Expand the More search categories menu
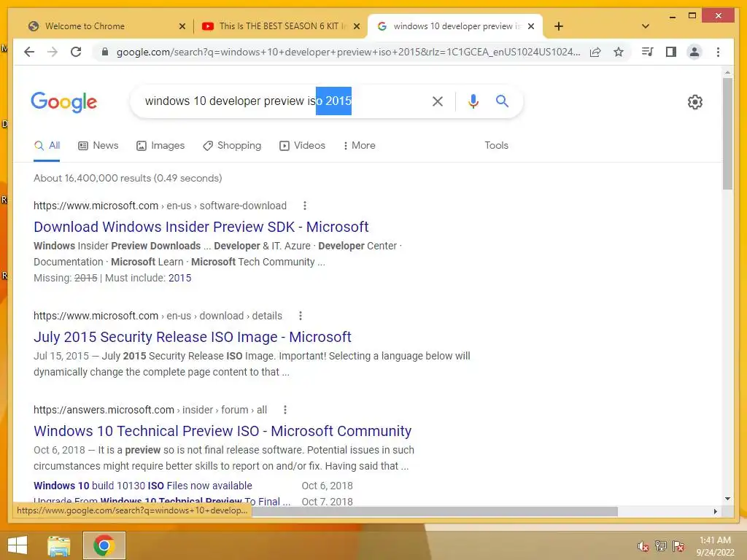This screenshot has width=747, height=560. 359,146
